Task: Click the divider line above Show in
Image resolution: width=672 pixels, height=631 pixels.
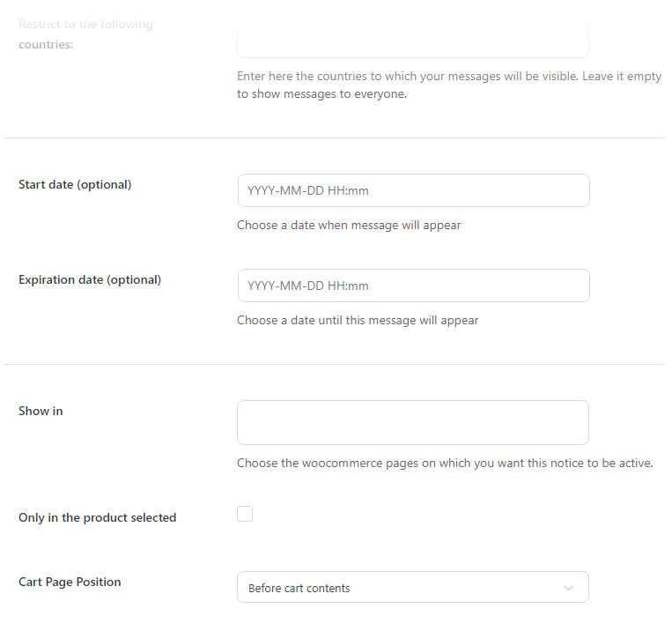Action: tap(335, 365)
